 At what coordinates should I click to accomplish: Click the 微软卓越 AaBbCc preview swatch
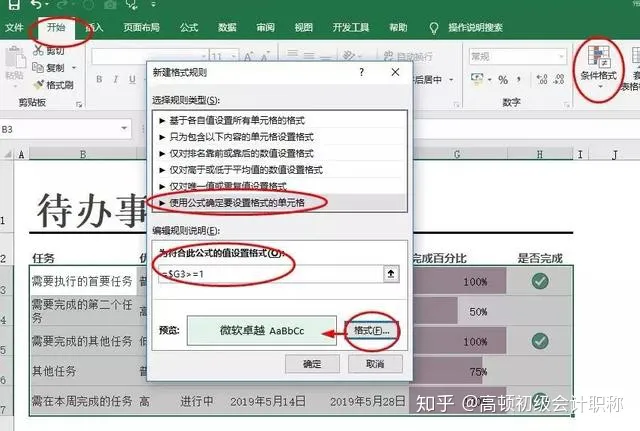[262, 331]
